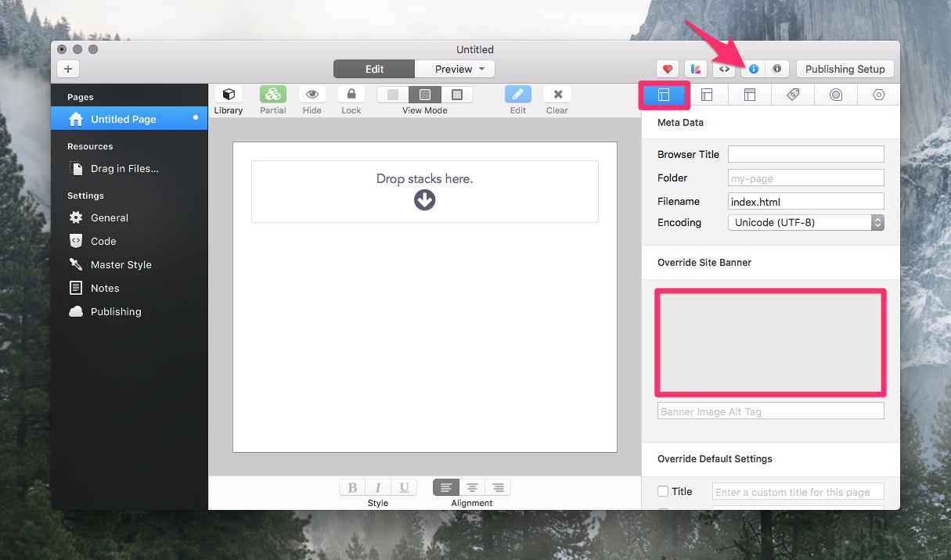The image size is (951, 560).
Task: Set alignment to center
Action: tap(472, 487)
